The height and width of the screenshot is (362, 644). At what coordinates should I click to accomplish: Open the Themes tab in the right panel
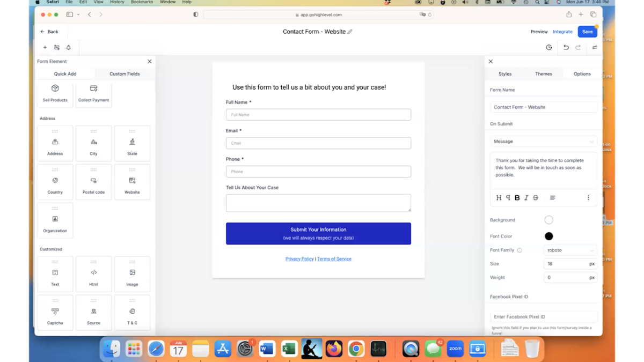point(544,73)
